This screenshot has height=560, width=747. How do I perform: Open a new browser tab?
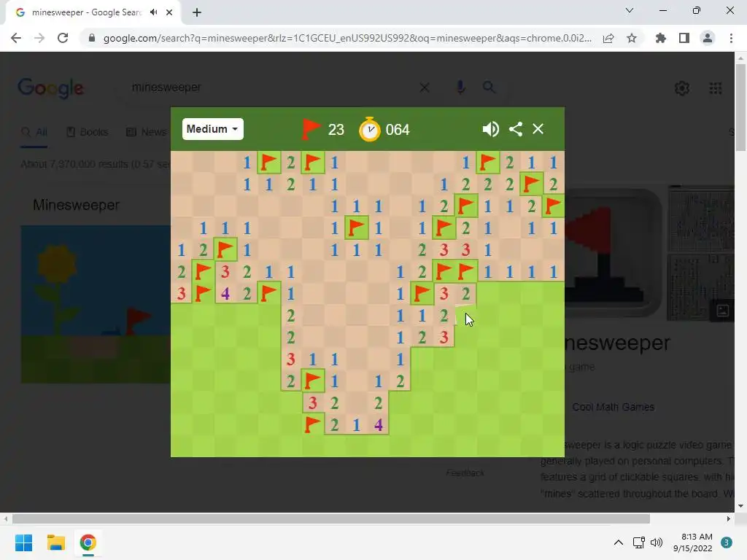197,12
